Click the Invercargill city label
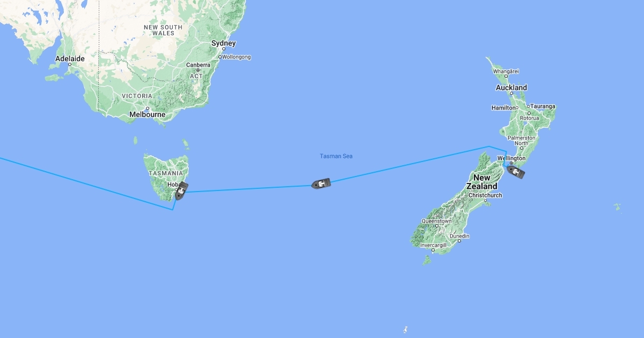 (x=433, y=245)
